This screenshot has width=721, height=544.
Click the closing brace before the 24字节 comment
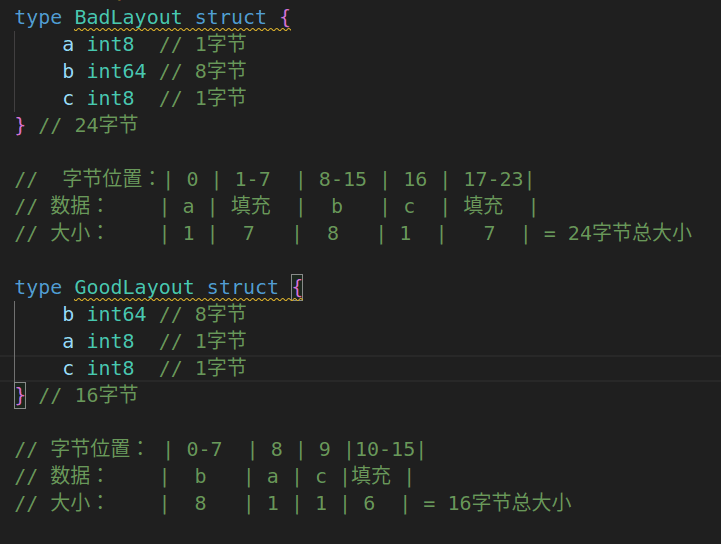[20, 125]
